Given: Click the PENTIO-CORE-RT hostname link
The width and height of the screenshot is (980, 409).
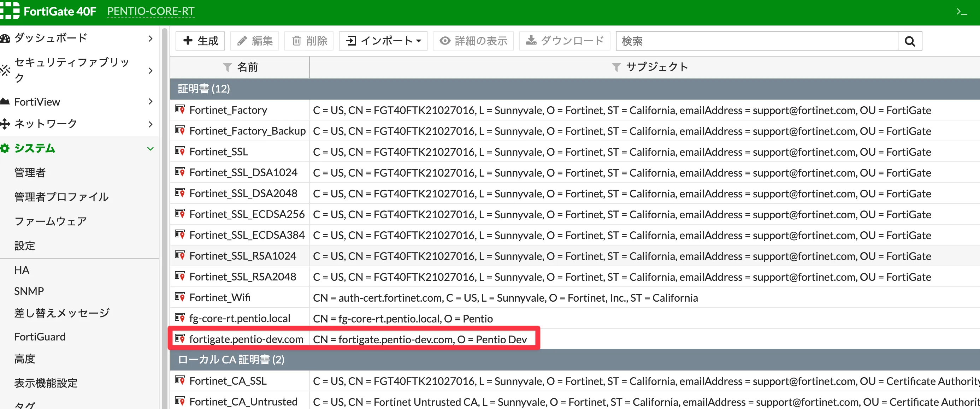Looking at the screenshot, I should (150, 11).
